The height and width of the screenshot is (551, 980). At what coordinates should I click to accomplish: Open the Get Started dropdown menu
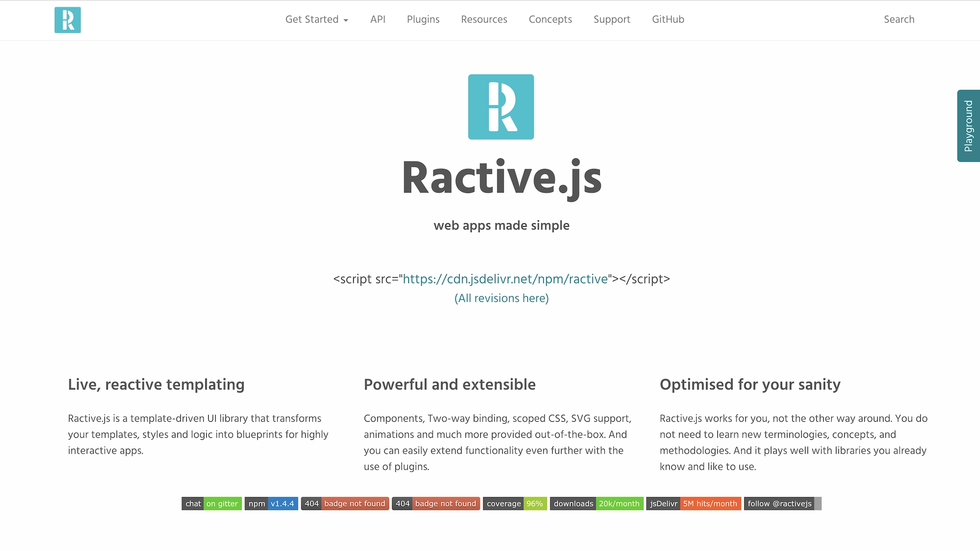(317, 20)
